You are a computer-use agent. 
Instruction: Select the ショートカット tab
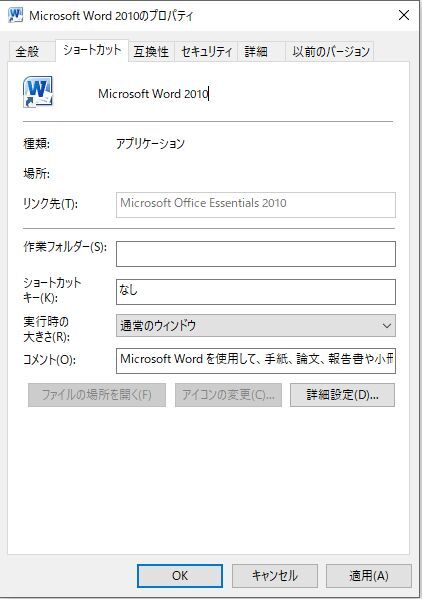(92, 50)
